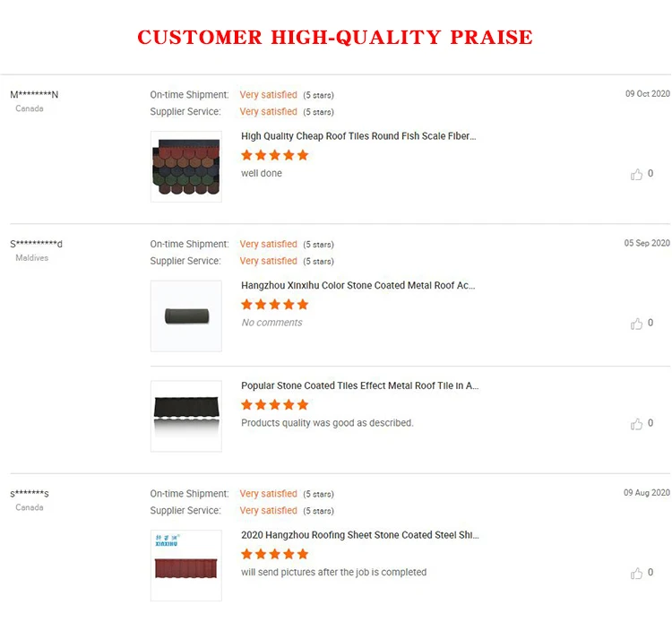Click star rating above "No comments"
Image resolution: width=672 pixels, height=631 pixels.
pos(275,305)
